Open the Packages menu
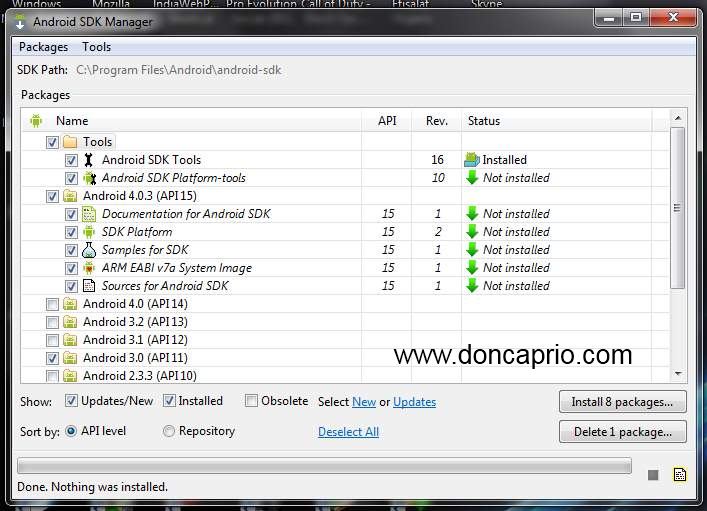This screenshot has height=511, width=707. [43, 47]
